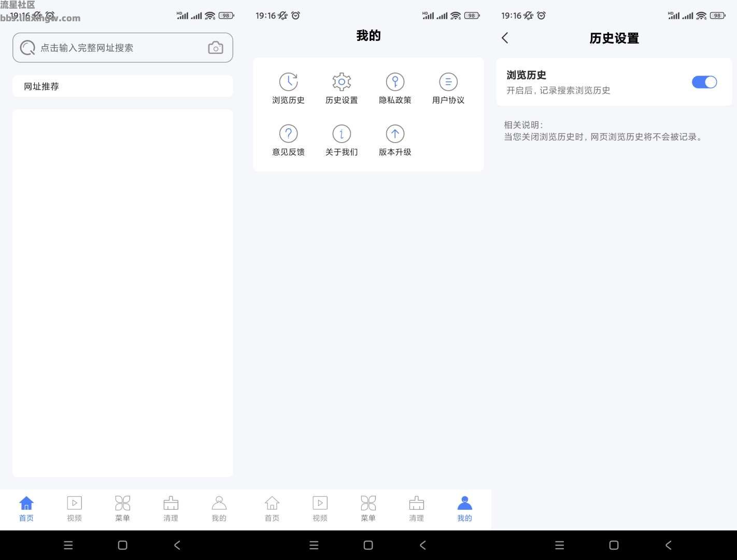
Task: Toggle the 浏览历史 switch off
Action: click(704, 82)
